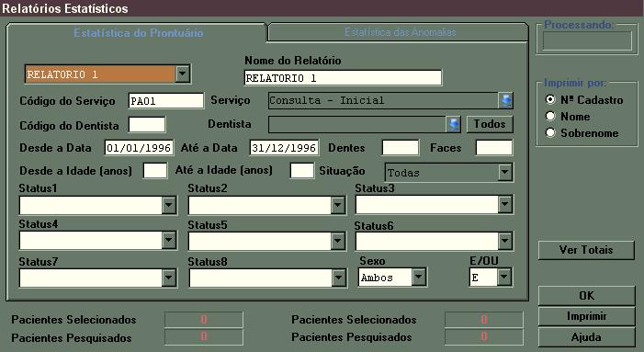The image size is (644, 352).
Task: Click the Faces input field
Action: [494, 147]
